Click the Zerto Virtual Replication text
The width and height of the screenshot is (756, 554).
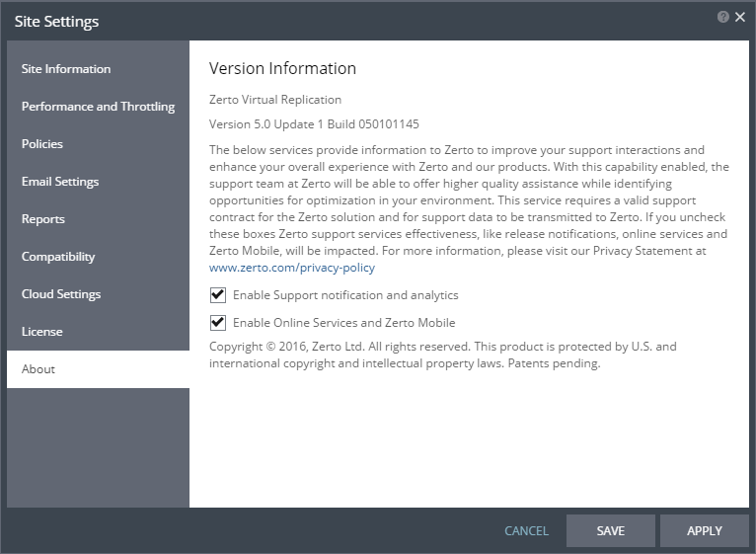click(x=275, y=100)
